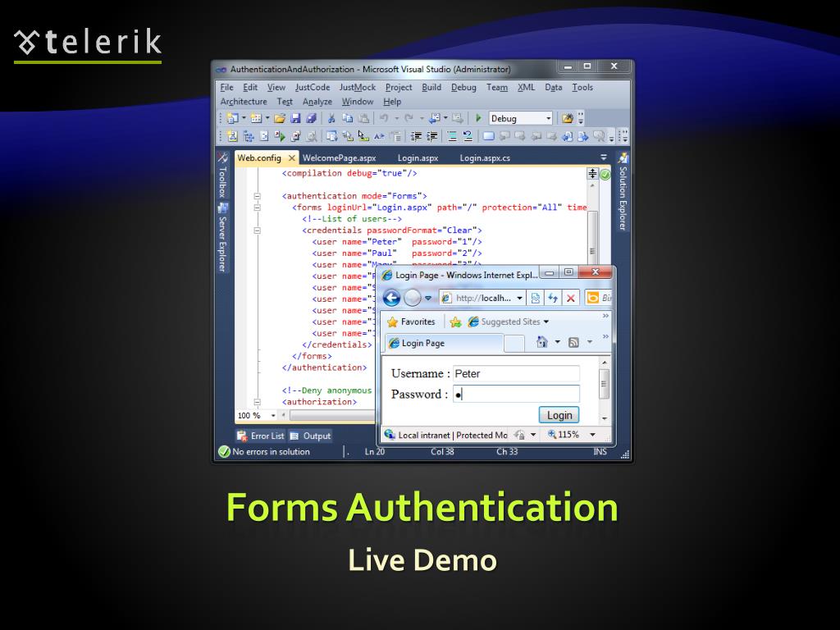The image size is (840, 630).
Task: Open the Build menu
Action: tap(431, 88)
